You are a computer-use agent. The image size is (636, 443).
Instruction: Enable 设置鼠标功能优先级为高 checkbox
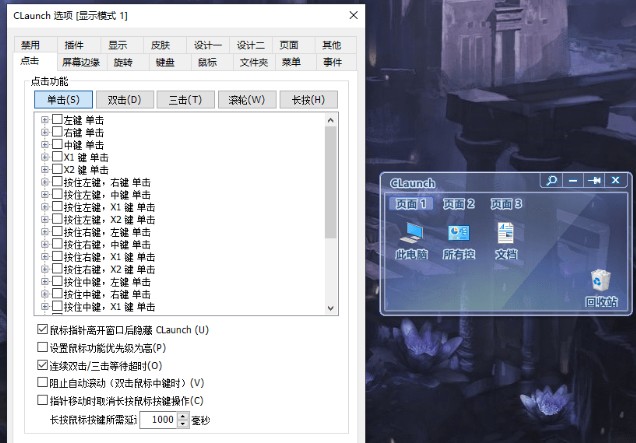(x=42, y=347)
